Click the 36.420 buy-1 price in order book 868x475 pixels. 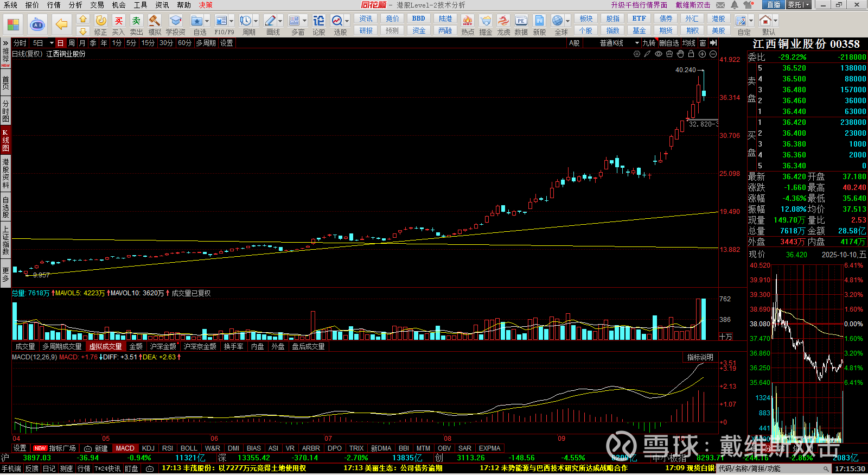(794, 122)
